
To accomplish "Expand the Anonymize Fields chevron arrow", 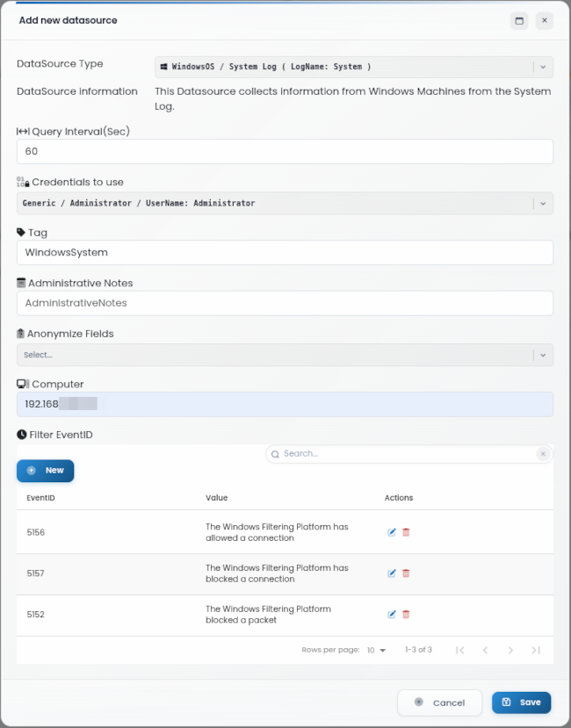I will point(543,355).
